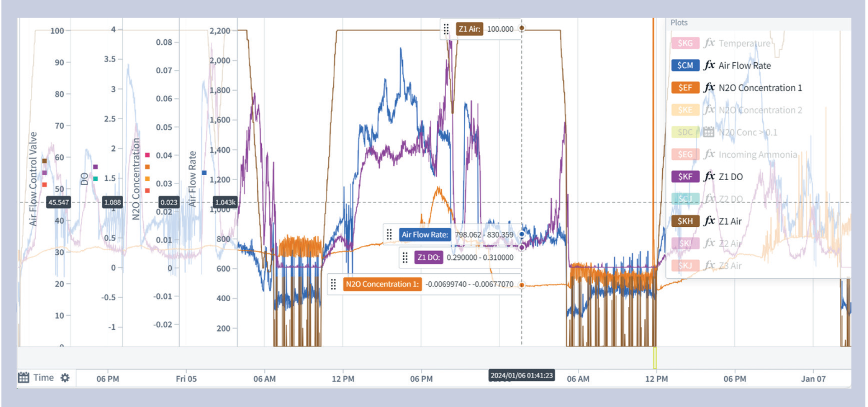Image resolution: width=868 pixels, height=407 pixels.
Task: Click the fx icon beside Z1 Air
Action: pyautogui.click(x=709, y=221)
